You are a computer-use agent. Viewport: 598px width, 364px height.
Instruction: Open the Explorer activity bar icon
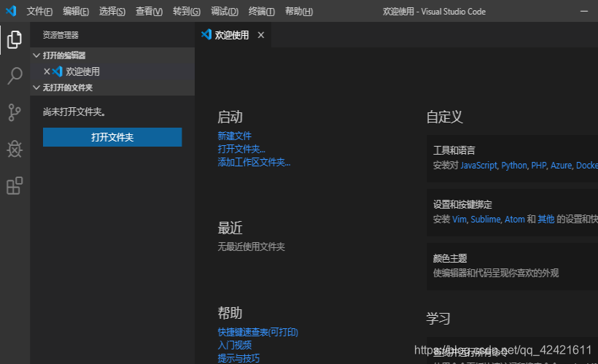click(15, 39)
